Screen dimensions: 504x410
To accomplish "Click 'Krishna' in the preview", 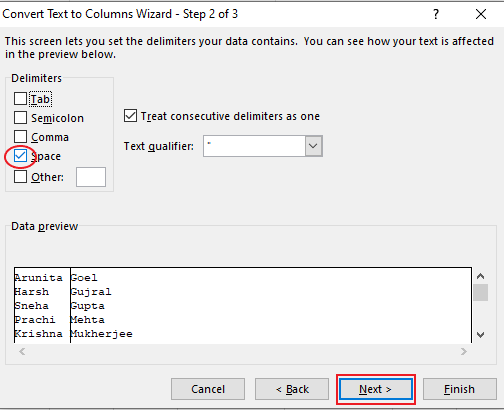I will click(38, 334).
